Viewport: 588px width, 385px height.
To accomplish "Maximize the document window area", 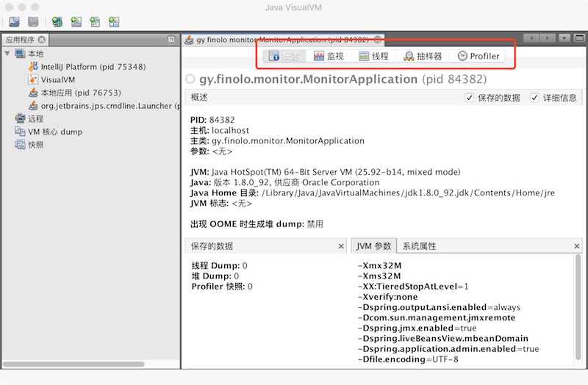I will (x=579, y=38).
